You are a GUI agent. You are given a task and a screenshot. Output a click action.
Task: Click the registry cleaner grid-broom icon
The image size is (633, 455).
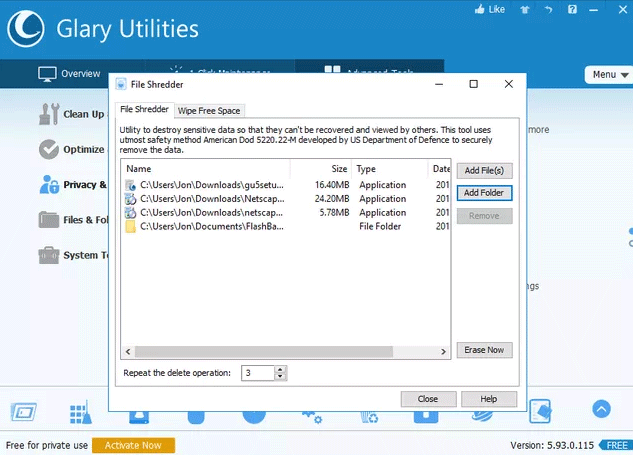(x=81, y=412)
